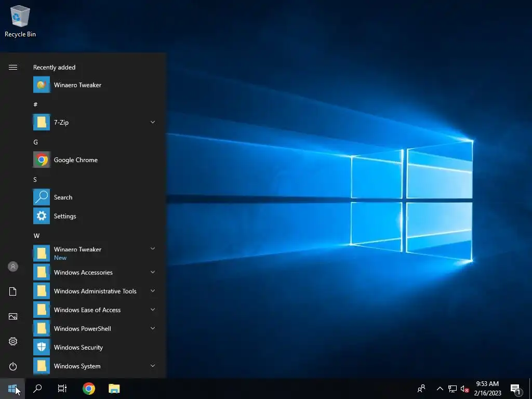Viewport: 532px width, 399px height.
Task: Click the '#' letter group header
Action: click(x=35, y=104)
